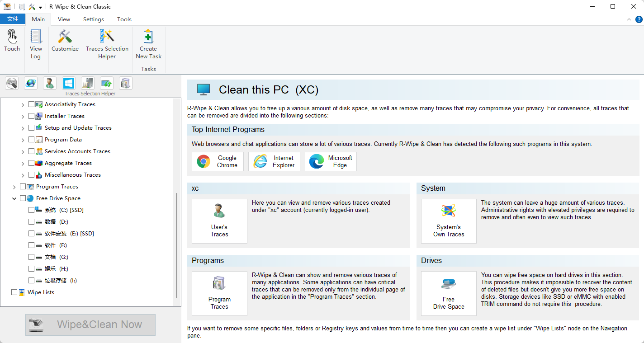Open Google Chrome traces tile
Screen dimensions: 644x343
click(x=218, y=161)
